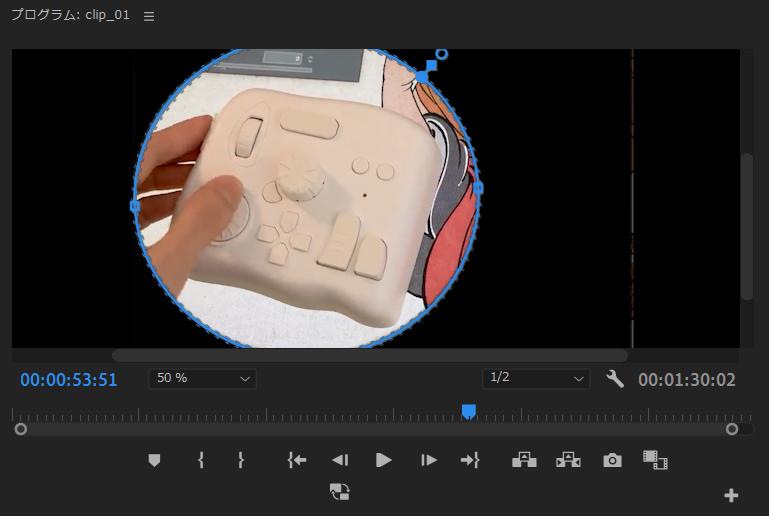Viewport: 769px width, 516px height.
Task: Open the Comparison View button
Action: [655, 460]
